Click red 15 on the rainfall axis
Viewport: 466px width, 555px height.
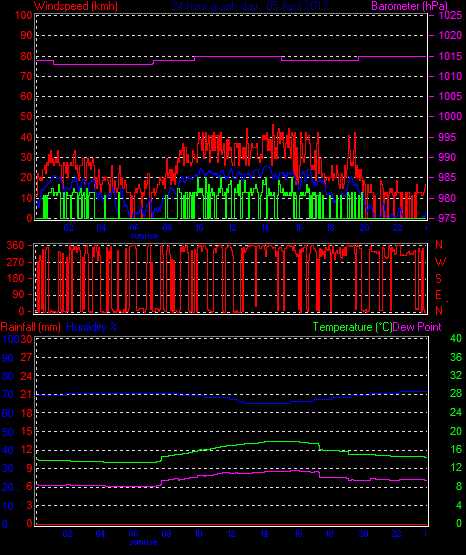26,431
